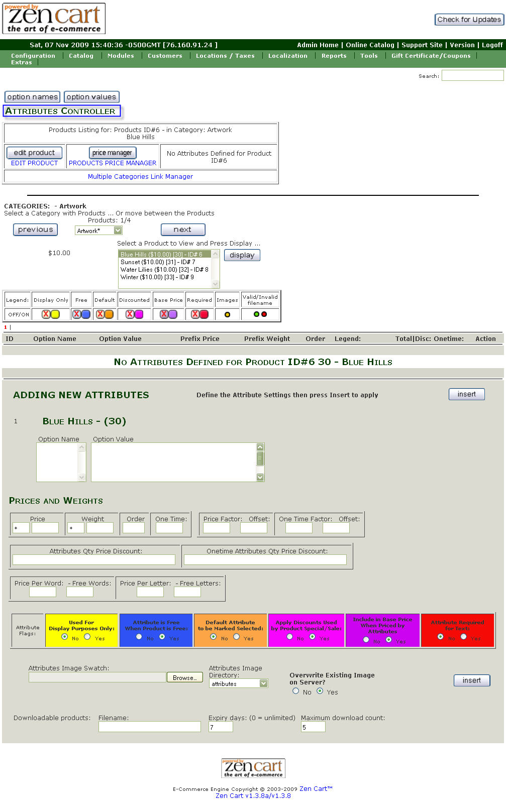The width and height of the screenshot is (506, 812).
Task: Click the Downloadable products Filename field
Action: [x=149, y=727]
